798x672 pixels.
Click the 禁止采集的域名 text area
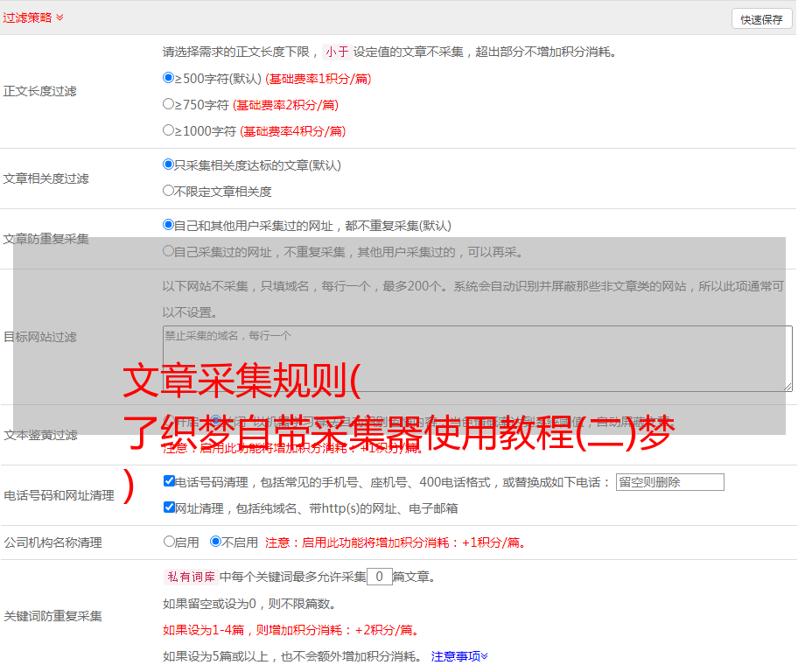[477, 358]
